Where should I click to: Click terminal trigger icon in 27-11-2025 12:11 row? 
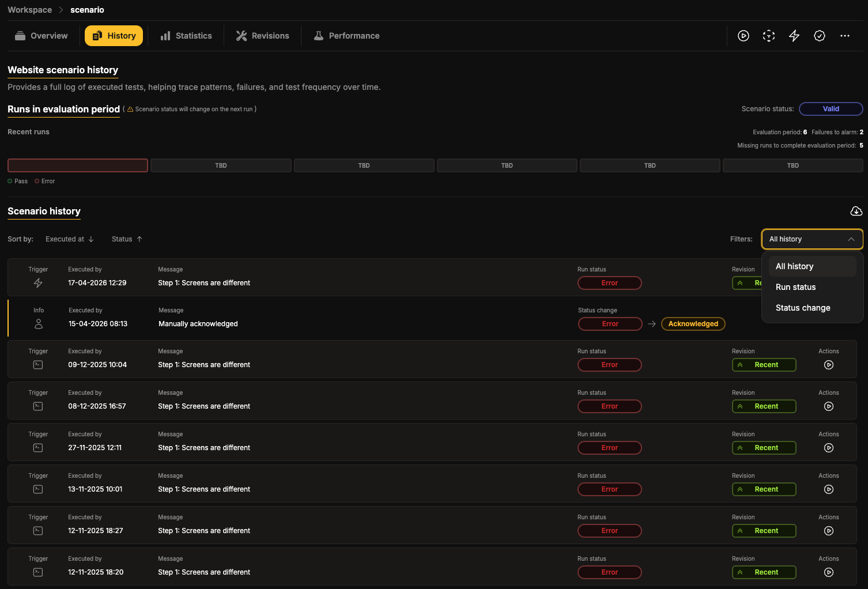tap(38, 448)
